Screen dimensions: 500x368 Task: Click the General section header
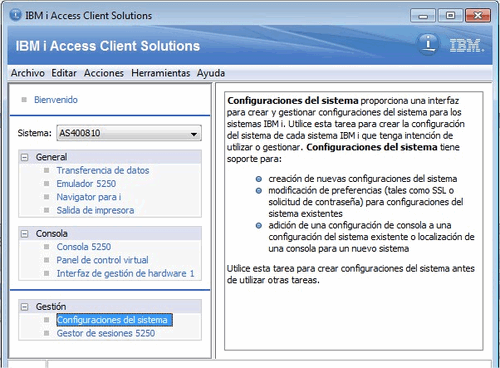click(x=110, y=157)
